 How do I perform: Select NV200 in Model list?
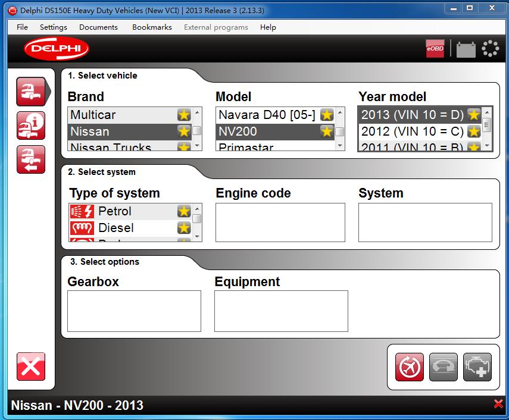point(275,131)
